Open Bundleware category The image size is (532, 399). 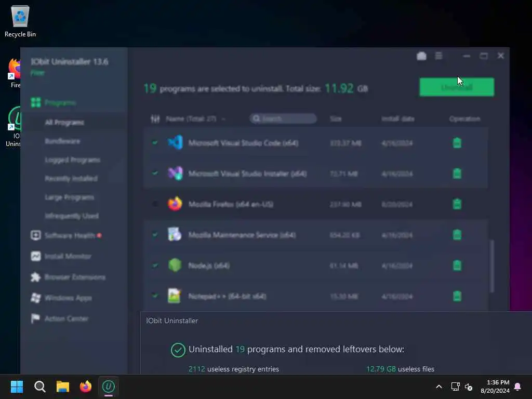point(62,141)
